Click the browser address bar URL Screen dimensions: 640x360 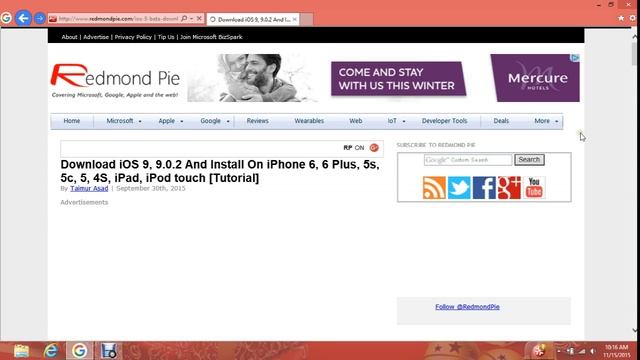(118, 19)
